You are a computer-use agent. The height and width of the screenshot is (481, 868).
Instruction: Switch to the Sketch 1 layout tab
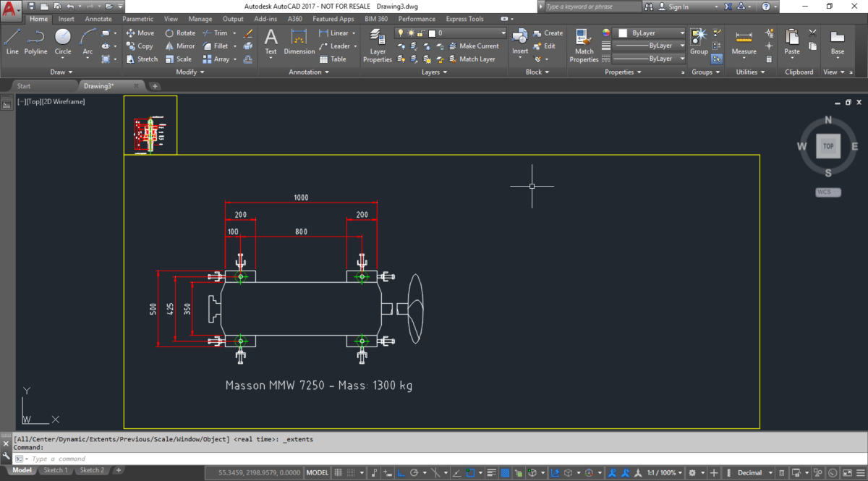point(55,471)
